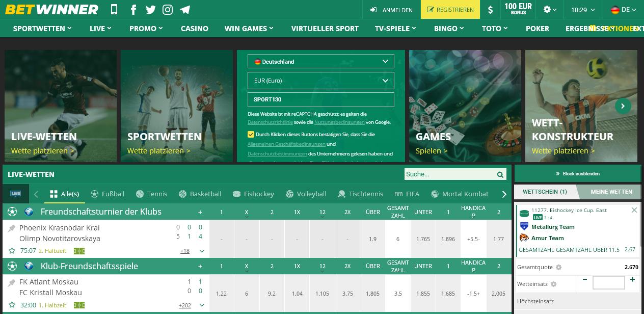Screen dimensions: 644x314
Task: Open the time 10:29 dropdown
Action: tap(583, 10)
